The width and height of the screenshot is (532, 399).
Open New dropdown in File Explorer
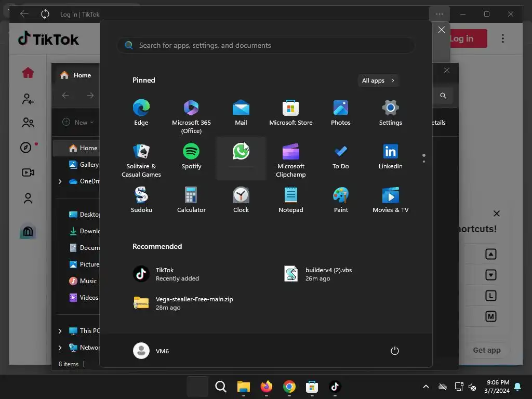pyautogui.click(x=78, y=122)
